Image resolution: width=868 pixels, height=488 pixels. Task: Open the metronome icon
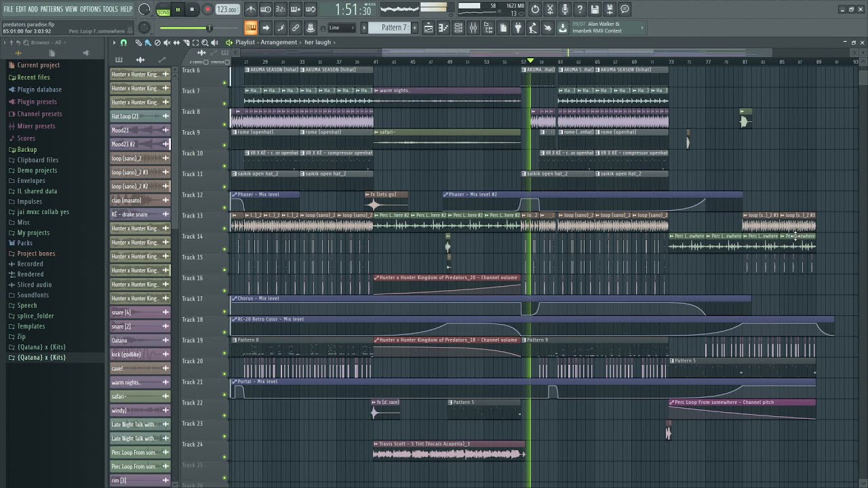[251, 9]
